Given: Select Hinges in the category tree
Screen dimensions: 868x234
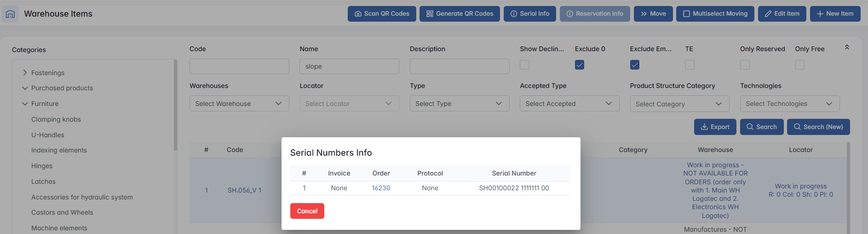Looking at the screenshot, I should coord(42,166).
